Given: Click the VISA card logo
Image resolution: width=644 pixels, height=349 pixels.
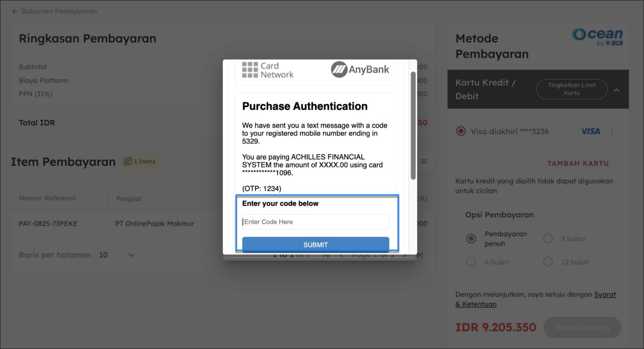Looking at the screenshot, I should click(x=590, y=131).
